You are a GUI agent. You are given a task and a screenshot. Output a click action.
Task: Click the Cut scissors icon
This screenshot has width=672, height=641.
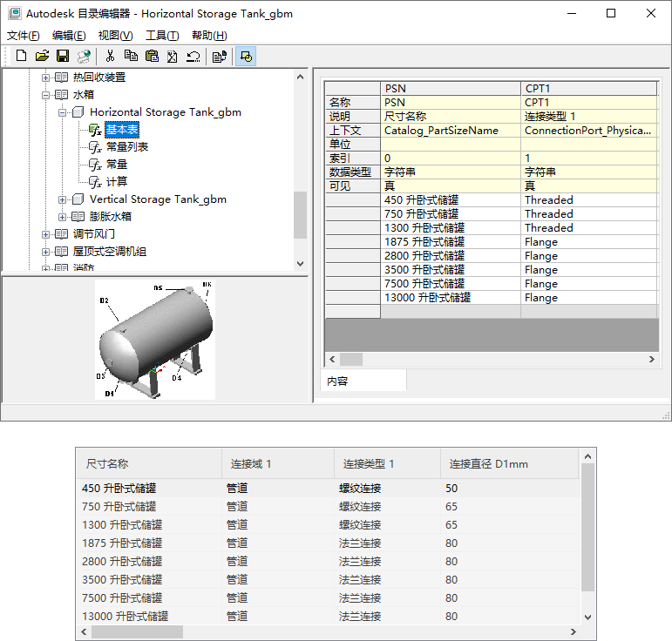pos(110,56)
